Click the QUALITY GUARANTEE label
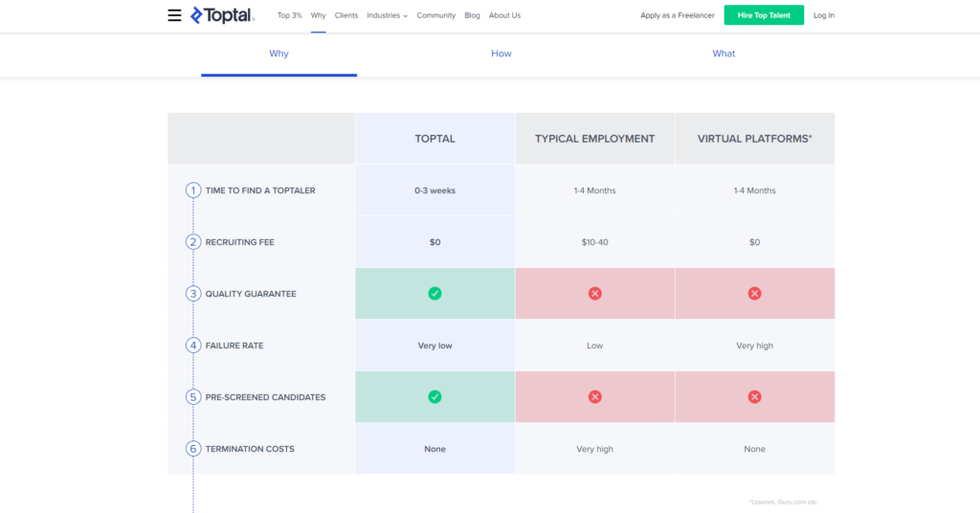Image resolution: width=980 pixels, height=513 pixels. 251,294
